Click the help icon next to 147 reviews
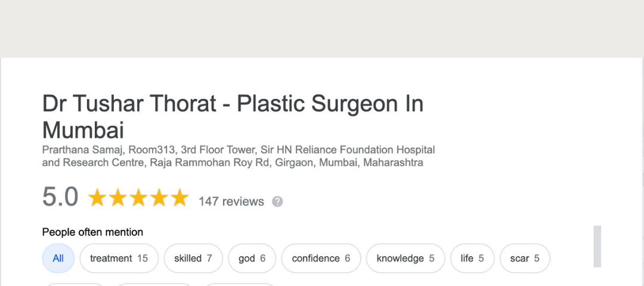 pyautogui.click(x=277, y=201)
